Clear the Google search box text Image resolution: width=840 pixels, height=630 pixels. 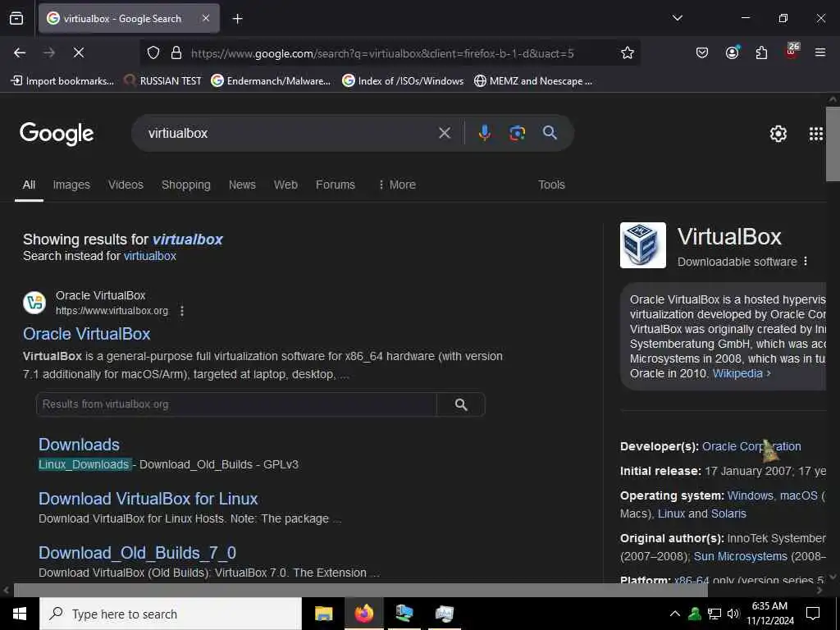[x=445, y=133]
